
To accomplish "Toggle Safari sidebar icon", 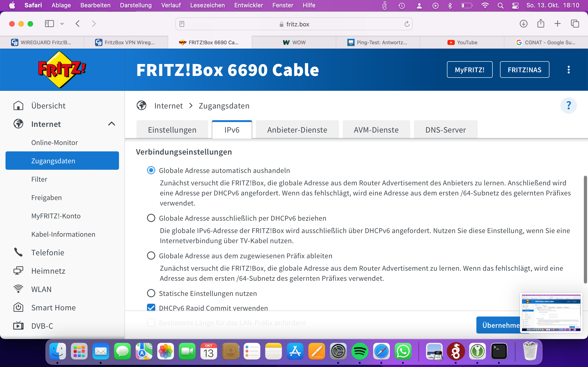I will click(49, 24).
